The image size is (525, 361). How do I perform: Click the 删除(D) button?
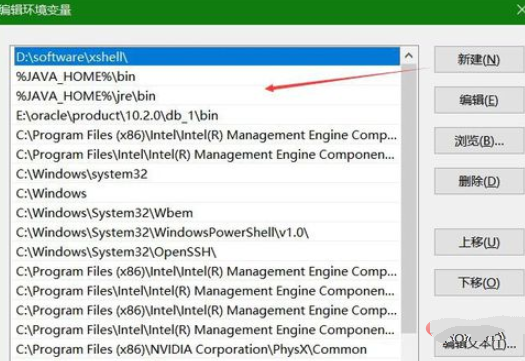pyautogui.click(x=479, y=182)
